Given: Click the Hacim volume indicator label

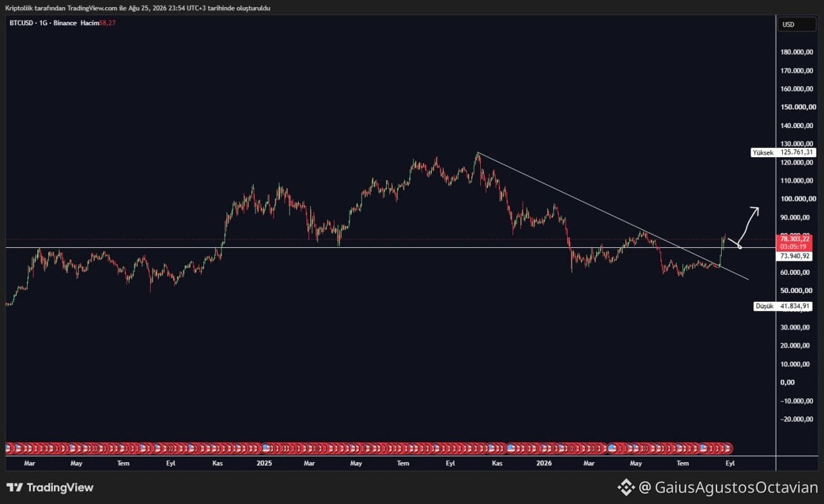Looking at the screenshot, I should coord(88,23).
